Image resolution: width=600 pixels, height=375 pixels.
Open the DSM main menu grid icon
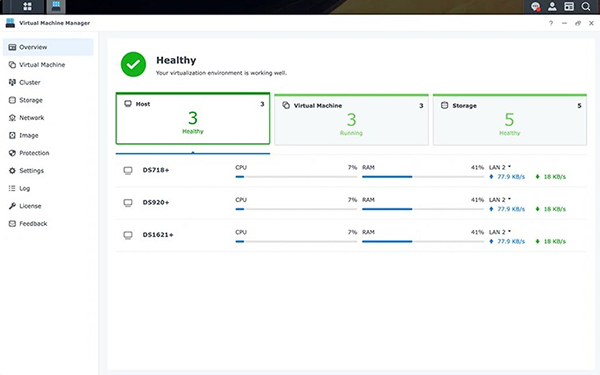click(27, 6)
